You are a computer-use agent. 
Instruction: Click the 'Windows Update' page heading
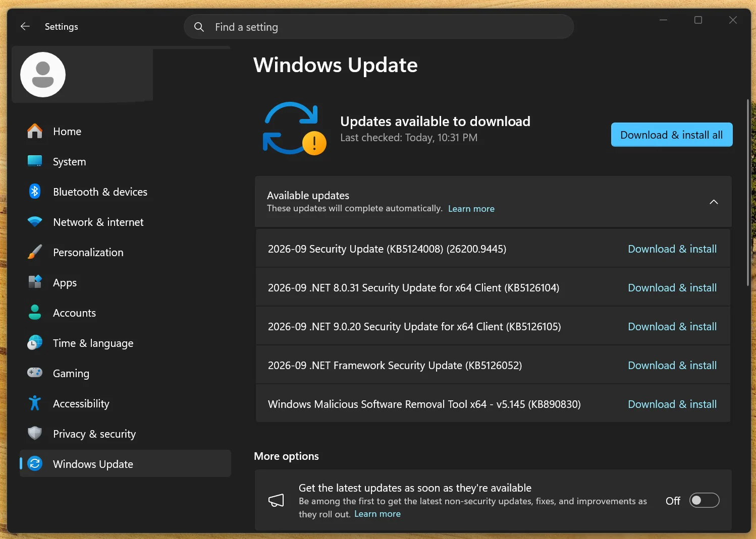(336, 65)
